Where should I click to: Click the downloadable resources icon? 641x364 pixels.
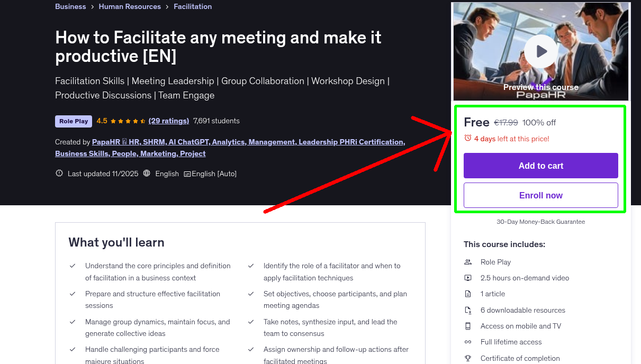point(468,310)
